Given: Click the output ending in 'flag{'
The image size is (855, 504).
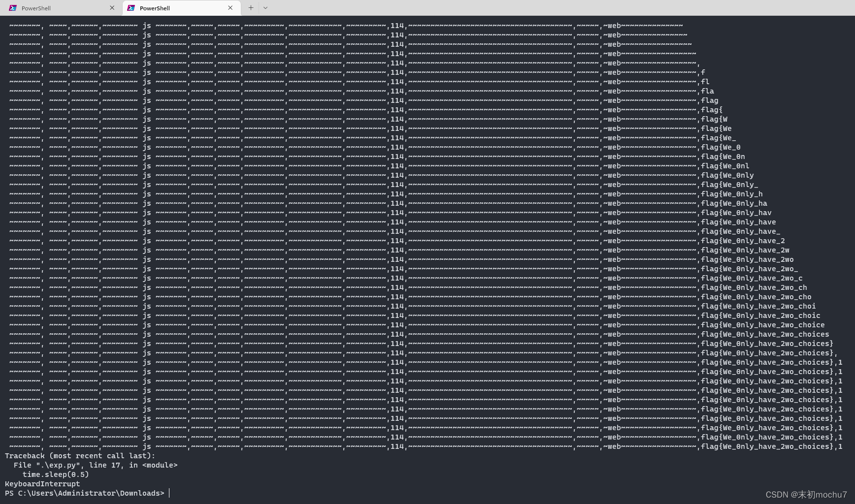Looking at the screenshot, I should [366, 110].
